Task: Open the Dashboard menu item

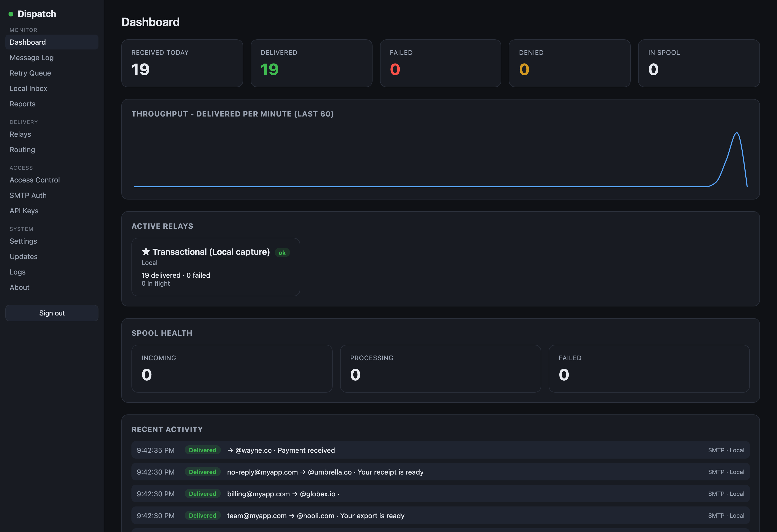Action: 52,42
